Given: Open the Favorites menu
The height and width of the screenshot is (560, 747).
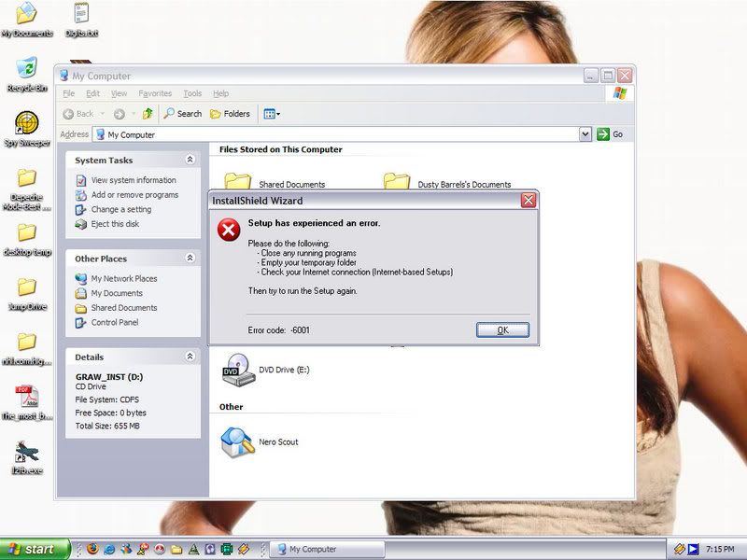Looking at the screenshot, I should pos(155,93).
